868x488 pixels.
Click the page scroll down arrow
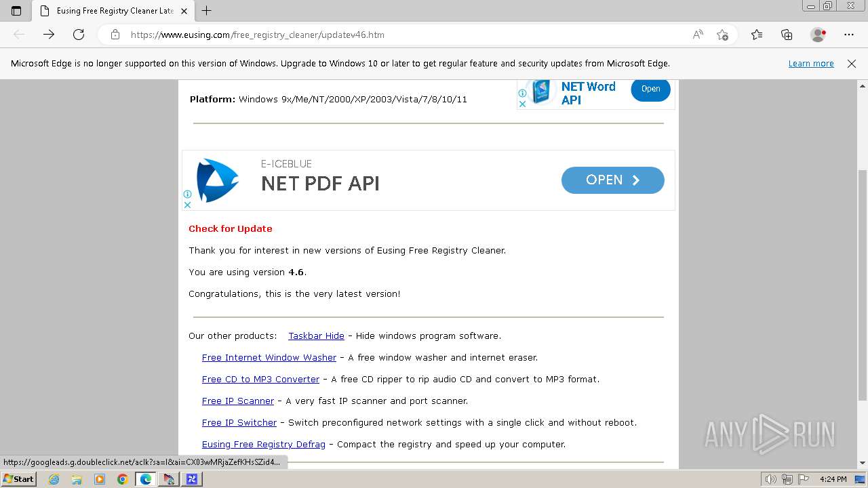[x=863, y=463]
